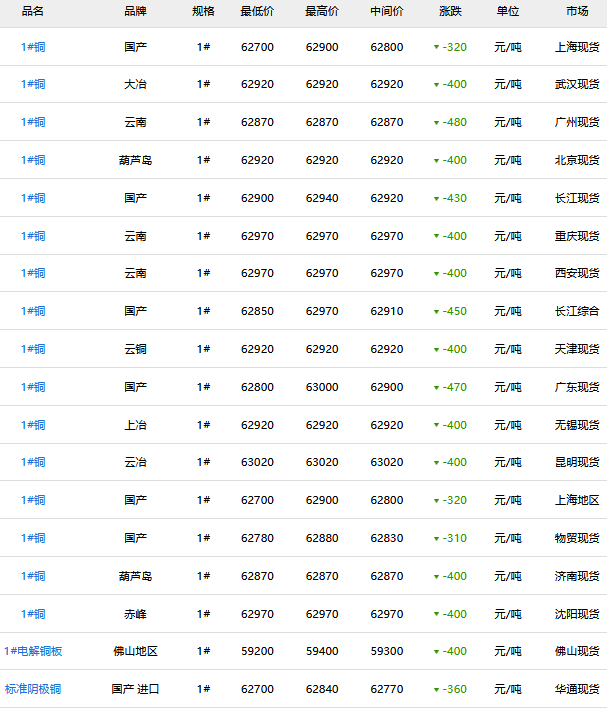Click the 涨跌 column header

[451, 11]
